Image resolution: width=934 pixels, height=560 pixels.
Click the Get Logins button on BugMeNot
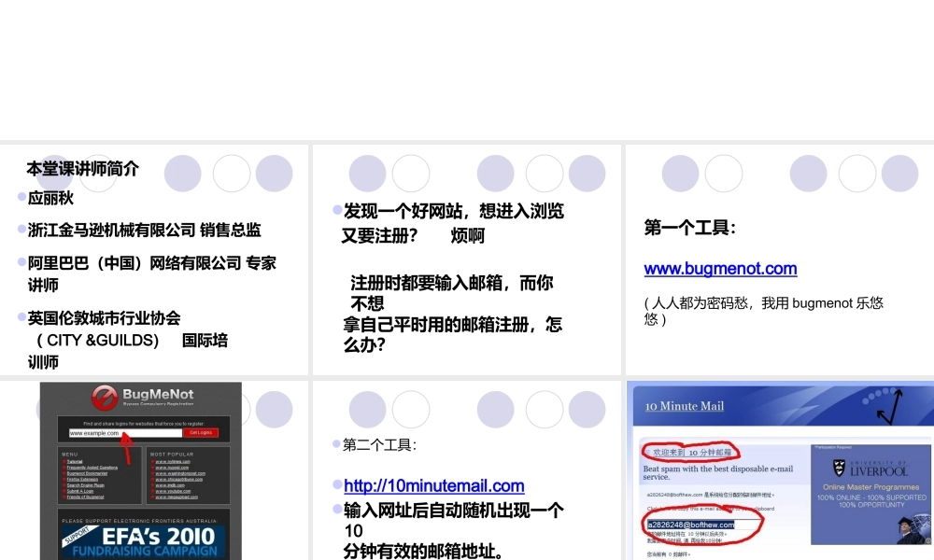[x=201, y=433]
